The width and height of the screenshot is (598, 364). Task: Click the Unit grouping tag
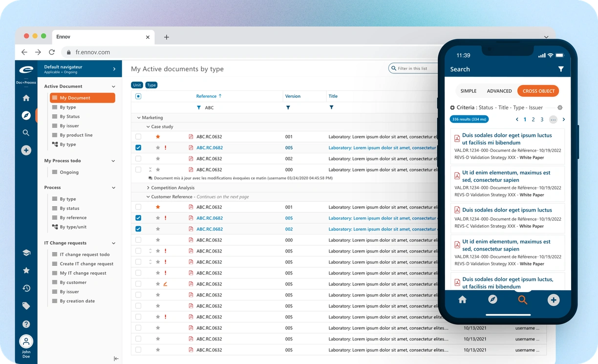pos(137,85)
